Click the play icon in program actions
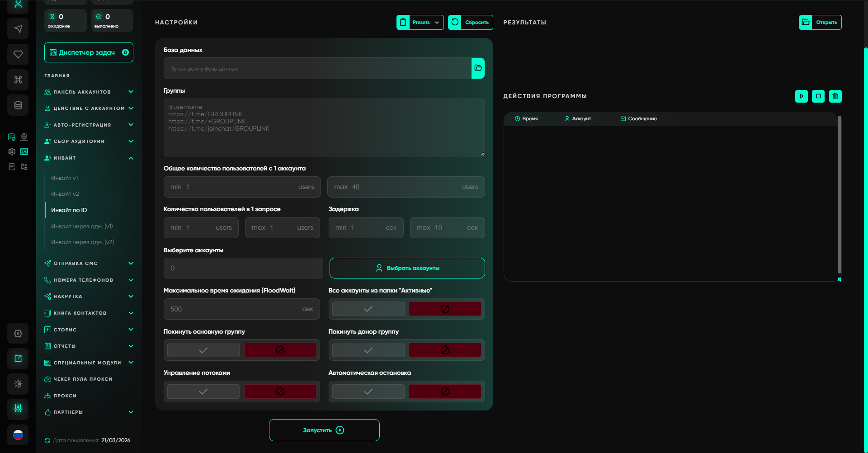 pos(801,96)
